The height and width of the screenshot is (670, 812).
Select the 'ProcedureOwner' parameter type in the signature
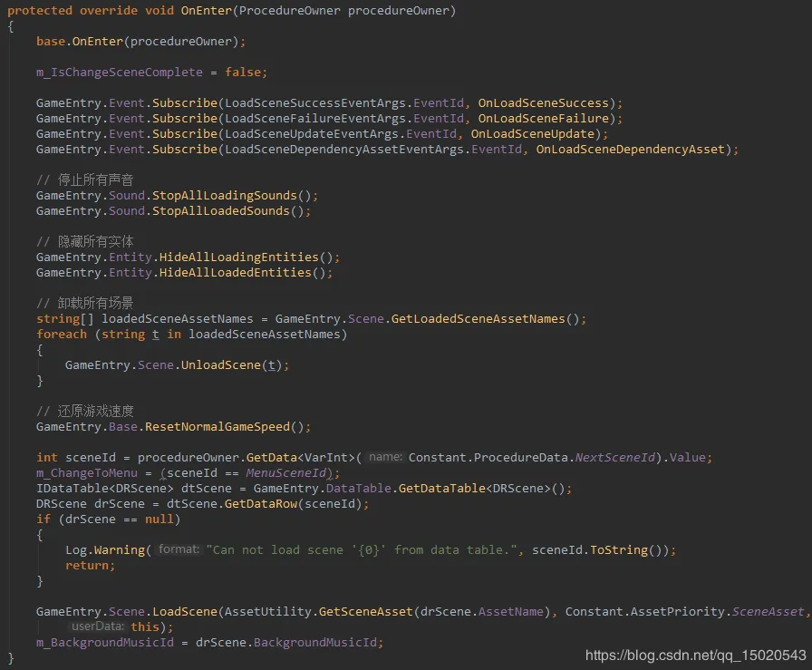coord(289,10)
